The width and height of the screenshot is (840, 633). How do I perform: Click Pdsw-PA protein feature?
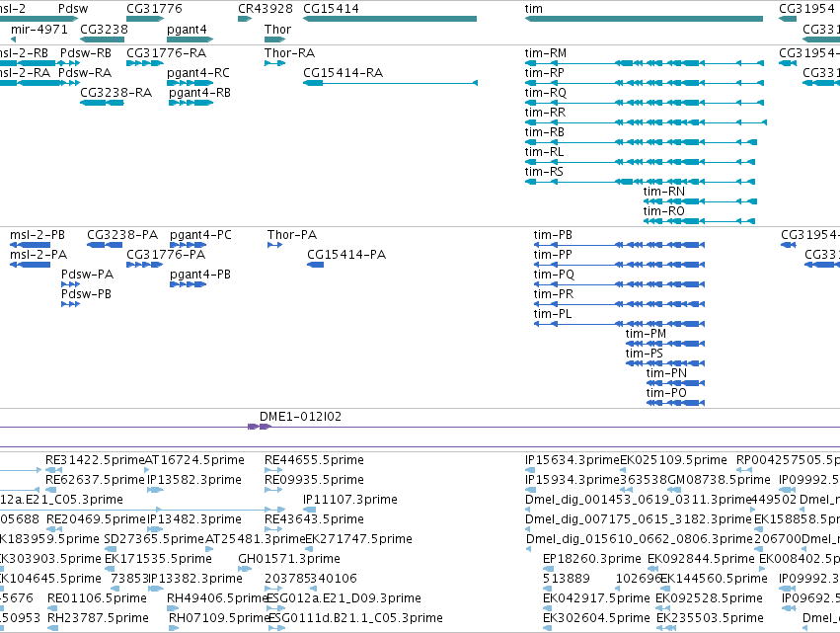71,284
